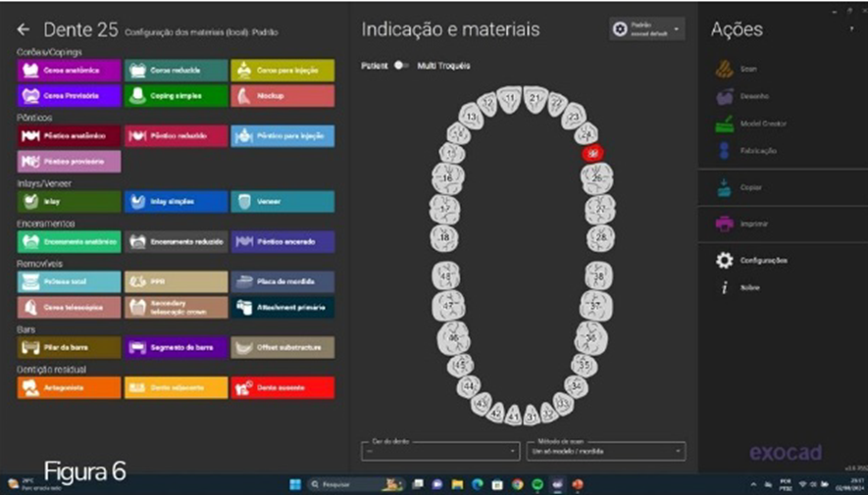
Task: Click the Copiar action
Action: 725,187
